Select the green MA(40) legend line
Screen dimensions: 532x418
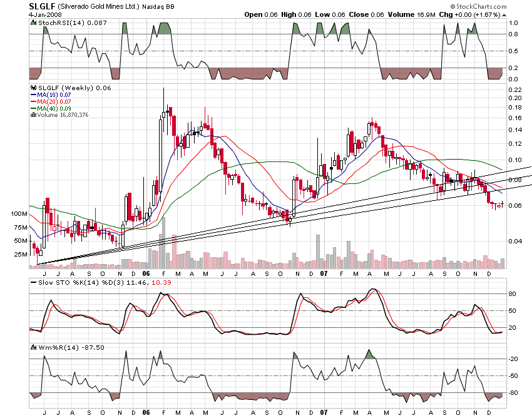33,109
